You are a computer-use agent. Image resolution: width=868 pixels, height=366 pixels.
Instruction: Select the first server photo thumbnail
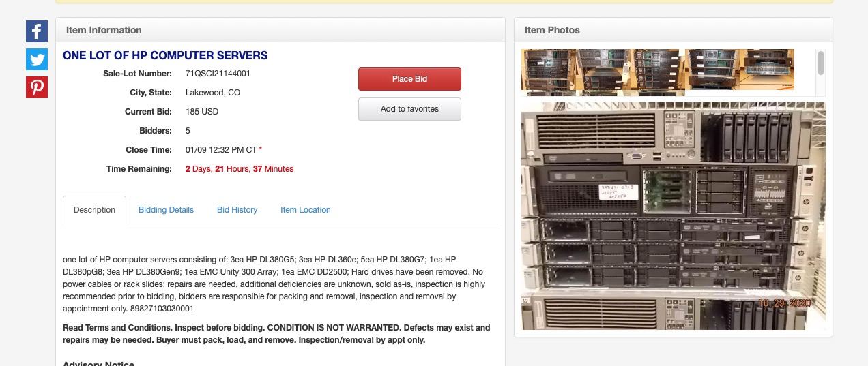pyautogui.click(x=548, y=70)
